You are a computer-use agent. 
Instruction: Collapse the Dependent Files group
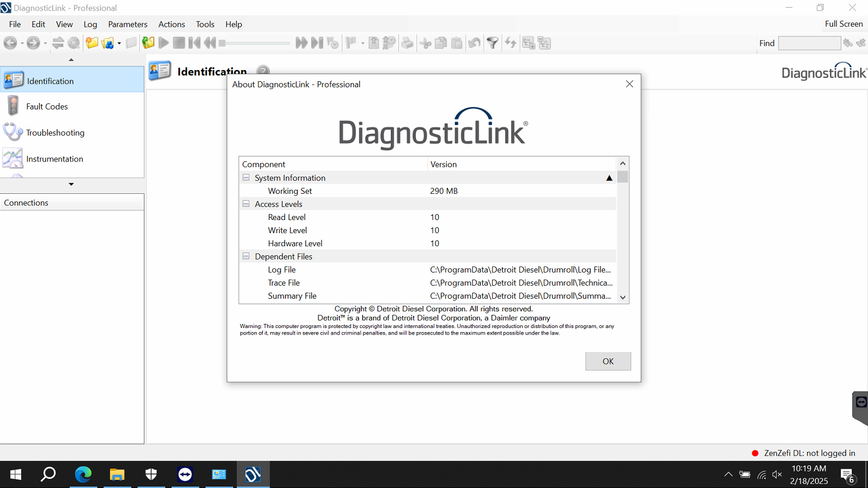point(246,256)
